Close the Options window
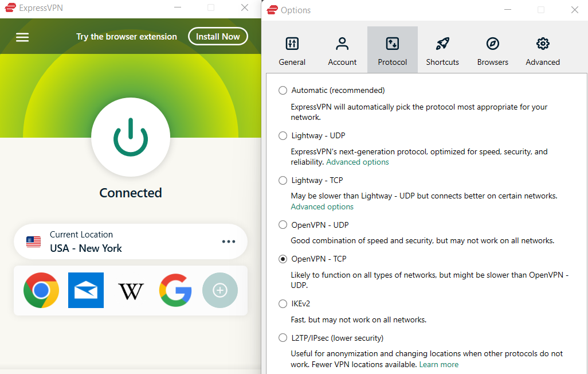This screenshot has width=588, height=374. click(x=574, y=10)
